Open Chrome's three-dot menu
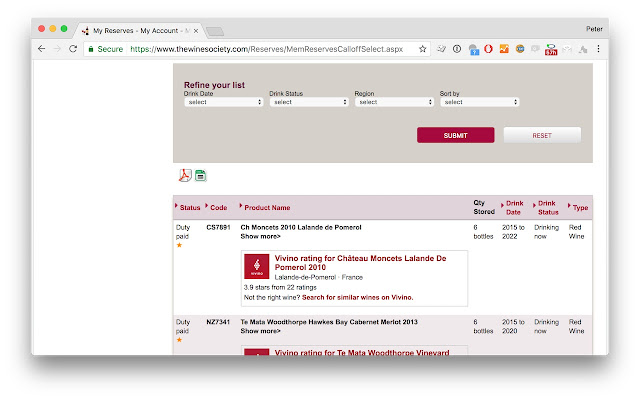Image resolution: width=640 pixels, height=400 pixels. point(598,49)
